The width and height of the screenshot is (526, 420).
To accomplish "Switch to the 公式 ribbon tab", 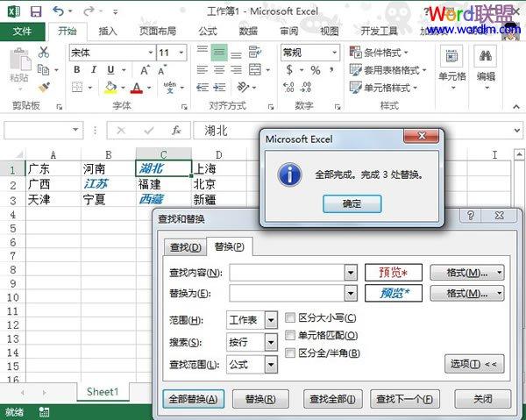I will pyautogui.click(x=208, y=32).
